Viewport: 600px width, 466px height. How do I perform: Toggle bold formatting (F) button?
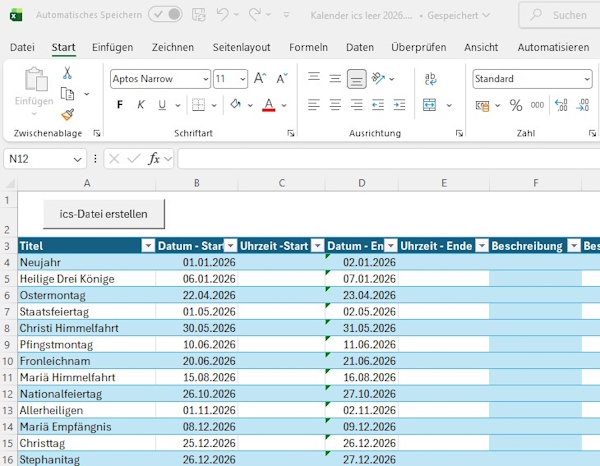(119, 106)
